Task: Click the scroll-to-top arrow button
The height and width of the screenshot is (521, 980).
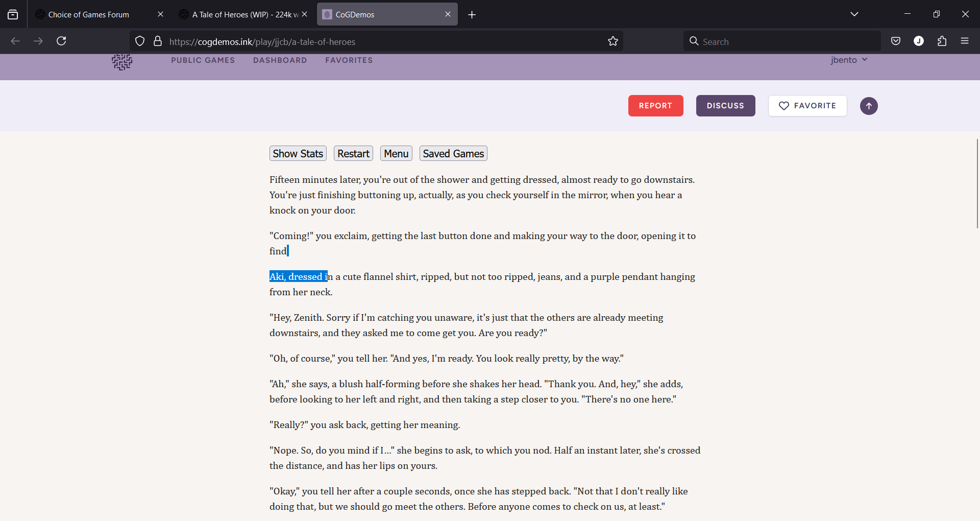Action: (869, 106)
